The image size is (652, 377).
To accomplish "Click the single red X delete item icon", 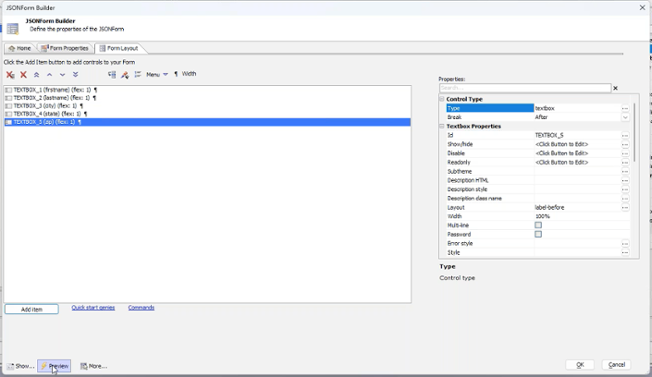I will pos(23,74).
